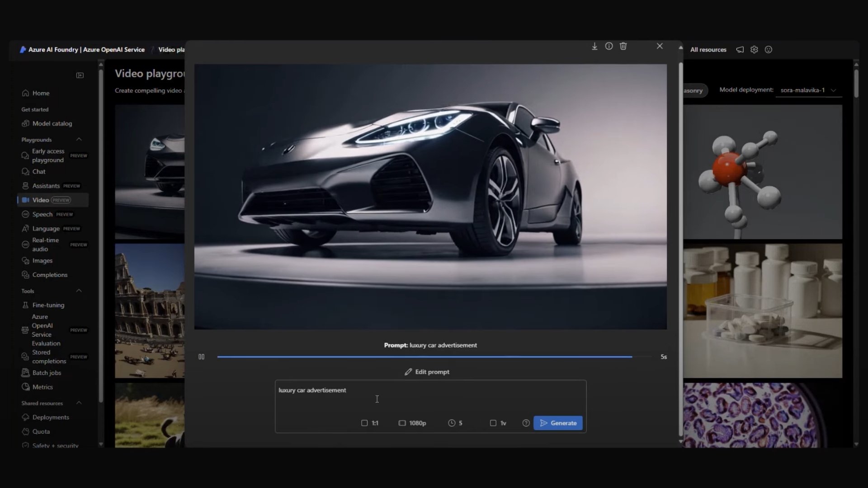This screenshot has width=868, height=488.
Task: Click the dialog vertical scrollbar
Action: click(680, 249)
